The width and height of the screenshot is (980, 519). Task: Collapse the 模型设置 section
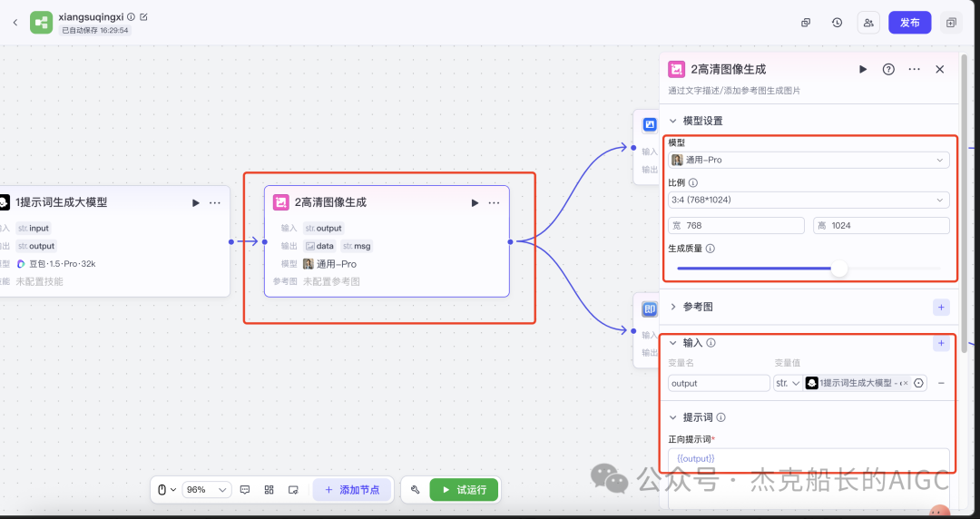pos(673,121)
